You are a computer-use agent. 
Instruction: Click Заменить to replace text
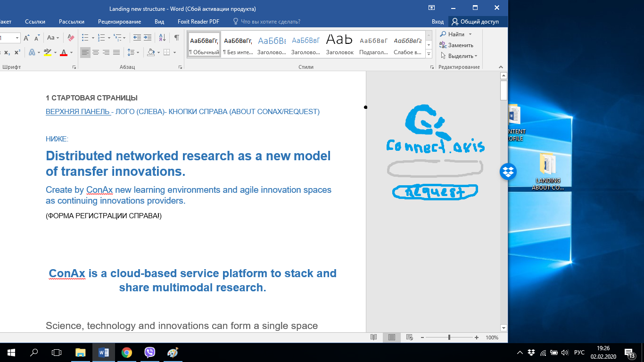pyautogui.click(x=456, y=45)
